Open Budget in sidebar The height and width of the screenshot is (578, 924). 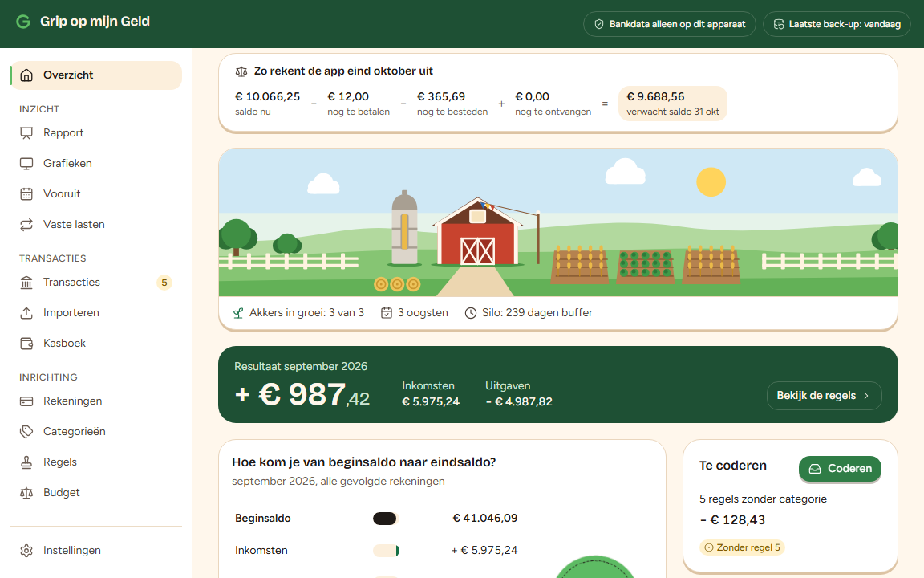(96, 493)
